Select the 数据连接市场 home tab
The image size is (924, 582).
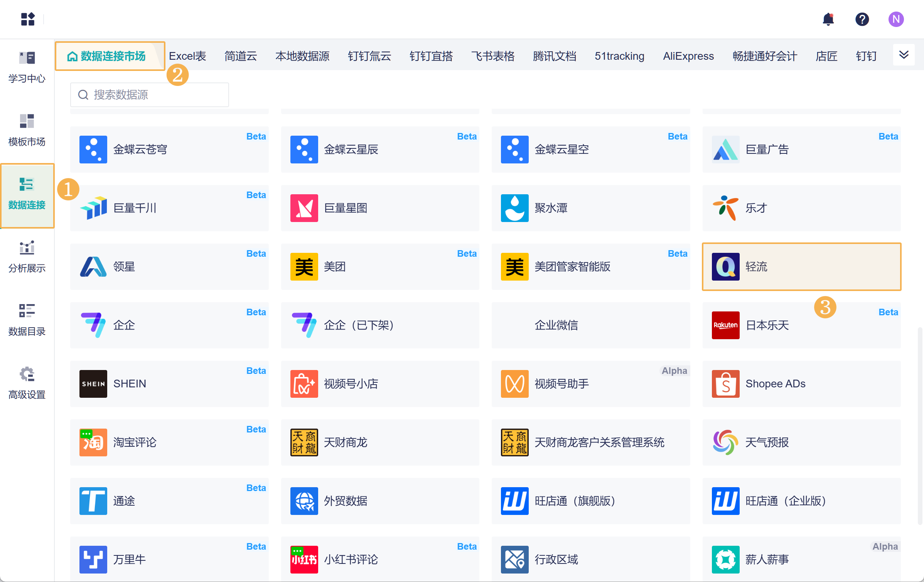(x=107, y=56)
